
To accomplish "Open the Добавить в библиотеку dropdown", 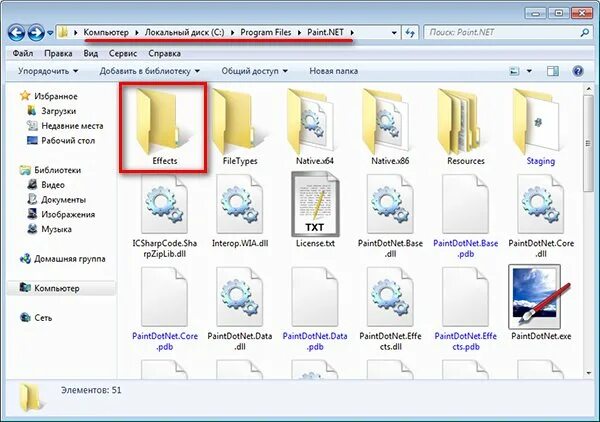I will pos(150,71).
